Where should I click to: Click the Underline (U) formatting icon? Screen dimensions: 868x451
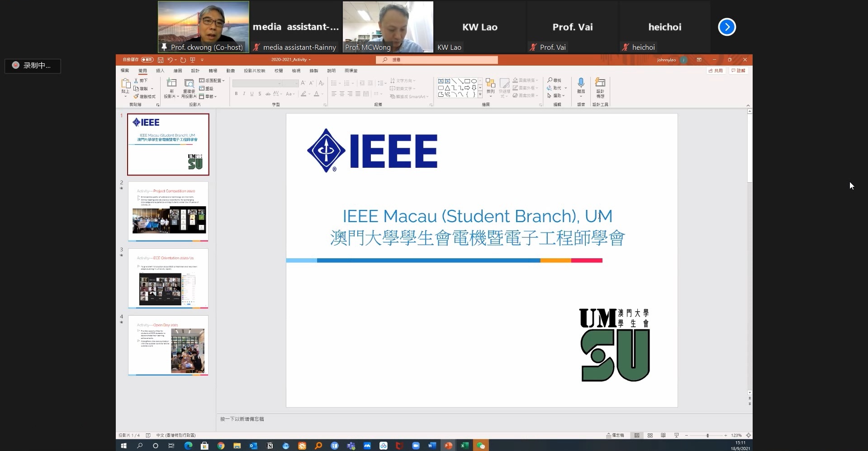click(252, 94)
